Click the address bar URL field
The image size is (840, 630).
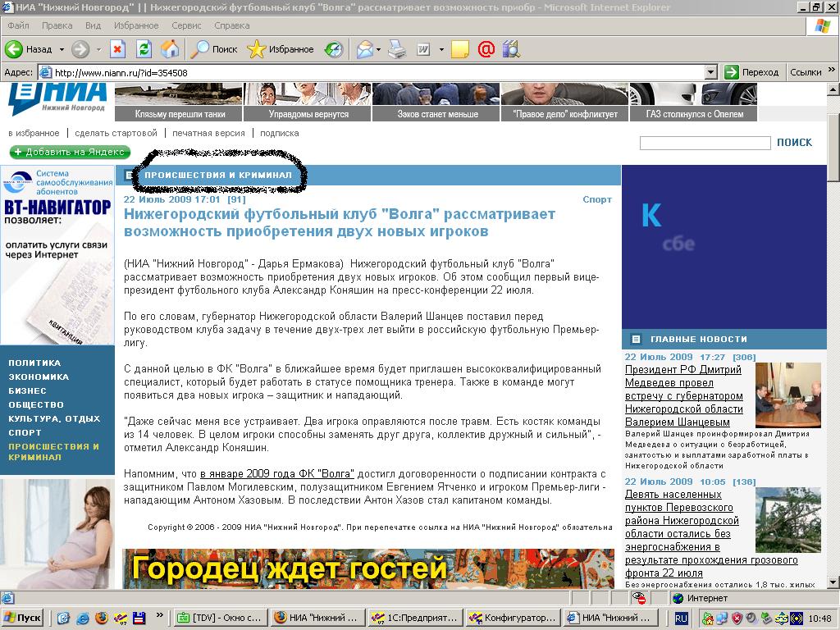pos(378,72)
